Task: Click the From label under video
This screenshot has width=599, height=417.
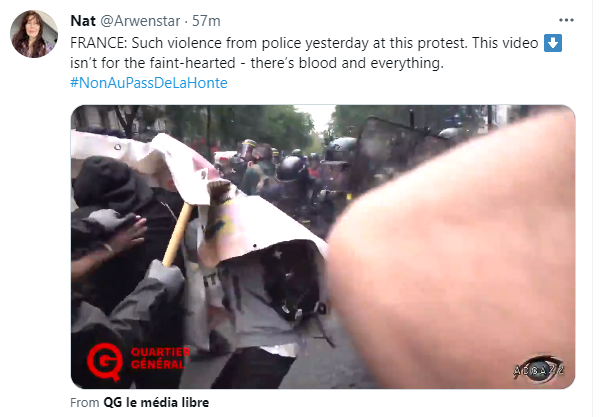Action: (84, 402)
